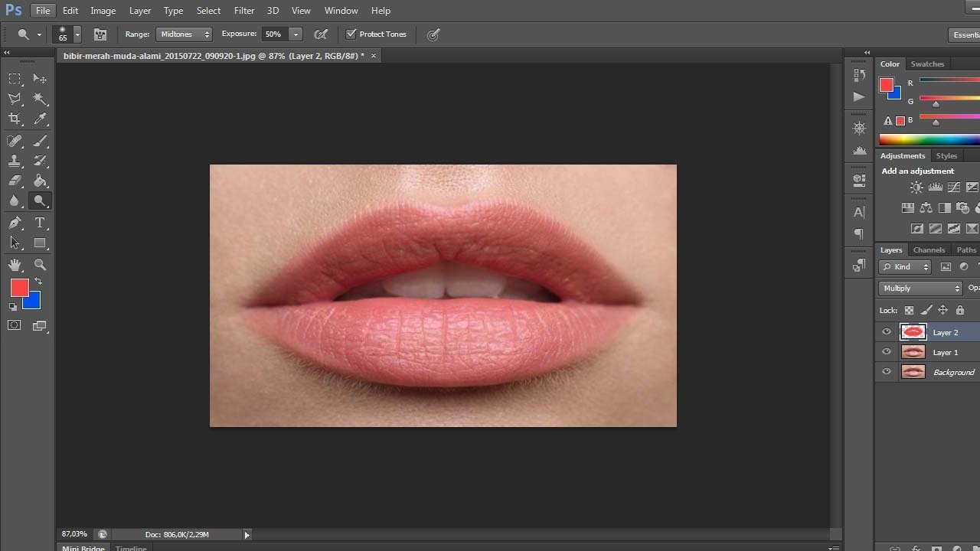Select the Crop tool
The image size is (980, 551).
point(15,119)
